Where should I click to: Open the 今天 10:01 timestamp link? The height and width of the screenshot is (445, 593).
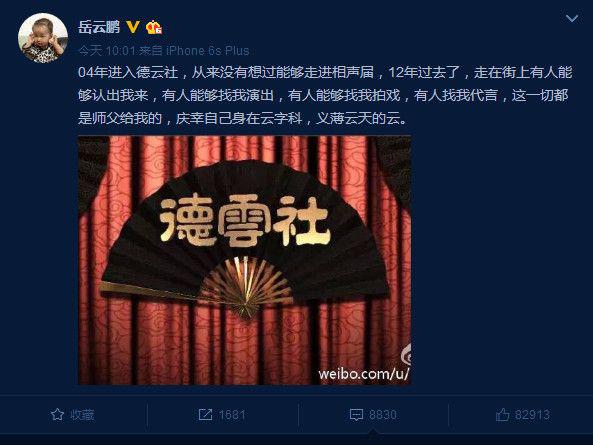[x=107, y=50]
